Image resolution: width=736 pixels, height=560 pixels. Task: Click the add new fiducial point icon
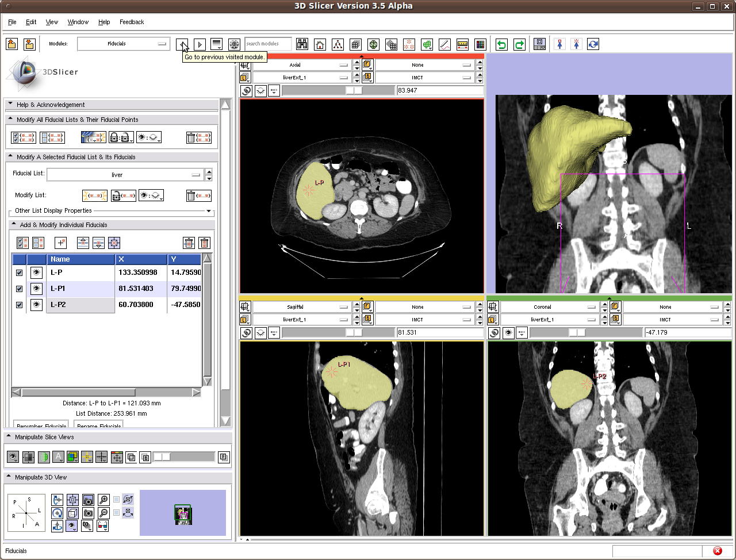61,243
